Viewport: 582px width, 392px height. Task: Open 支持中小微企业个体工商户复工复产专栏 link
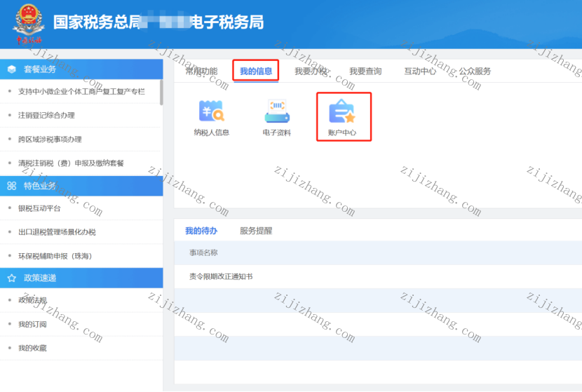point(81,91)
